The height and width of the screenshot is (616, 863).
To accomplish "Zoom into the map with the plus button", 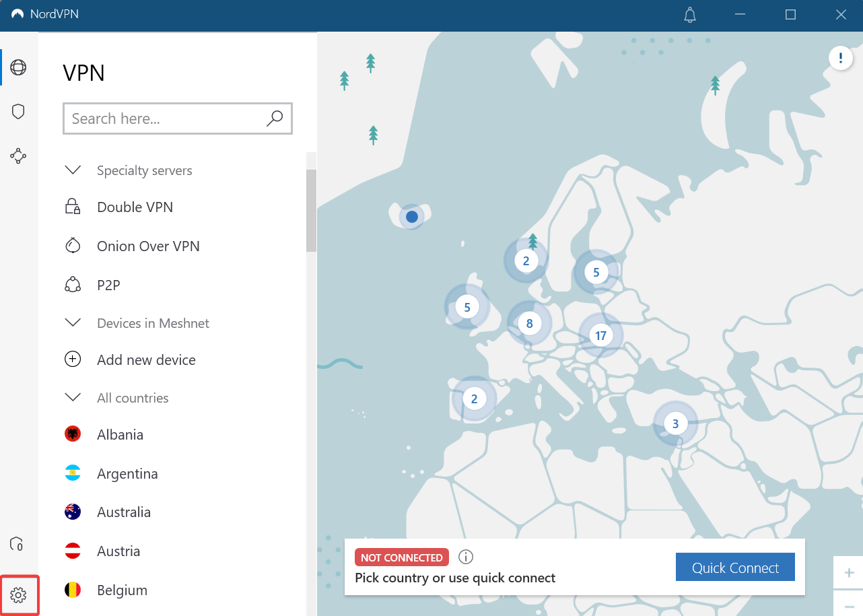I will [x=848, y=573].
